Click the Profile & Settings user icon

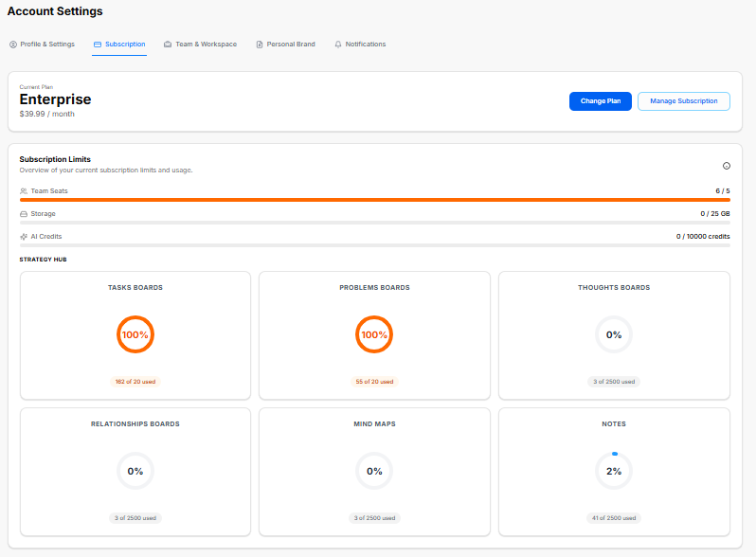click(13, 45)
